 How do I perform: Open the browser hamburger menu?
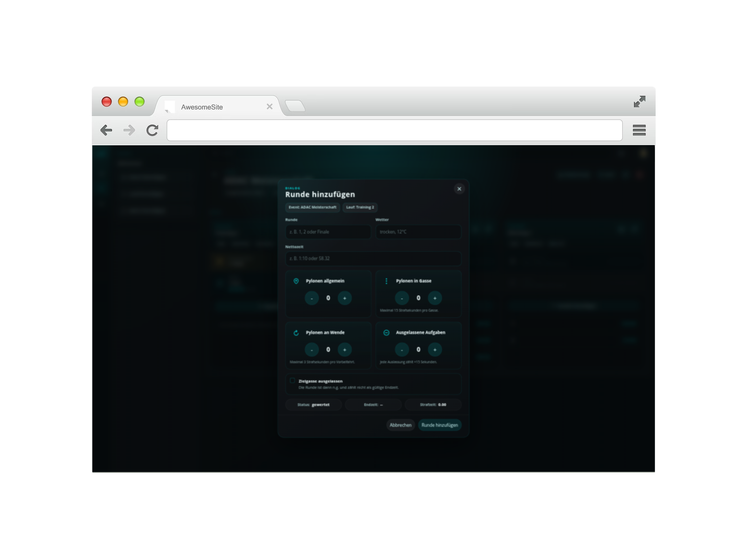tap(639, 130)
